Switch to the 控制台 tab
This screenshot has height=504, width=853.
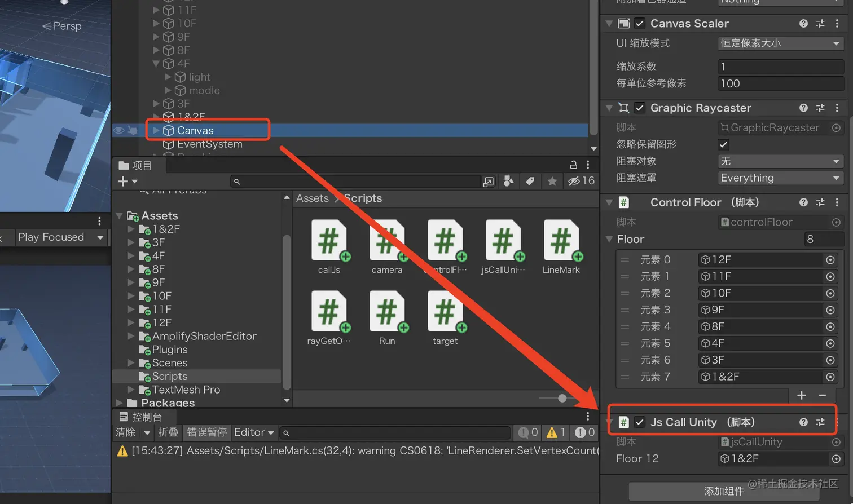point(141,417)
